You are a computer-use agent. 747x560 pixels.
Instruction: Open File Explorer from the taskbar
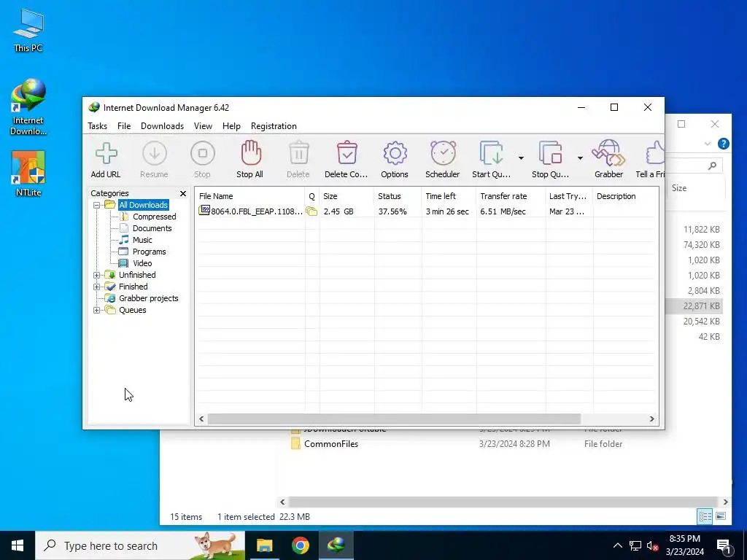[265, 545]
